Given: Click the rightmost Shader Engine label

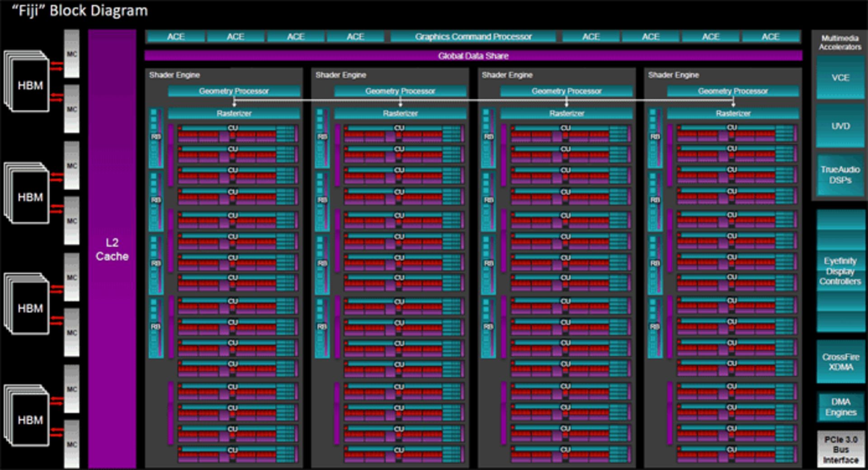Looking at the screenshot, I should [x=674, y=75].
